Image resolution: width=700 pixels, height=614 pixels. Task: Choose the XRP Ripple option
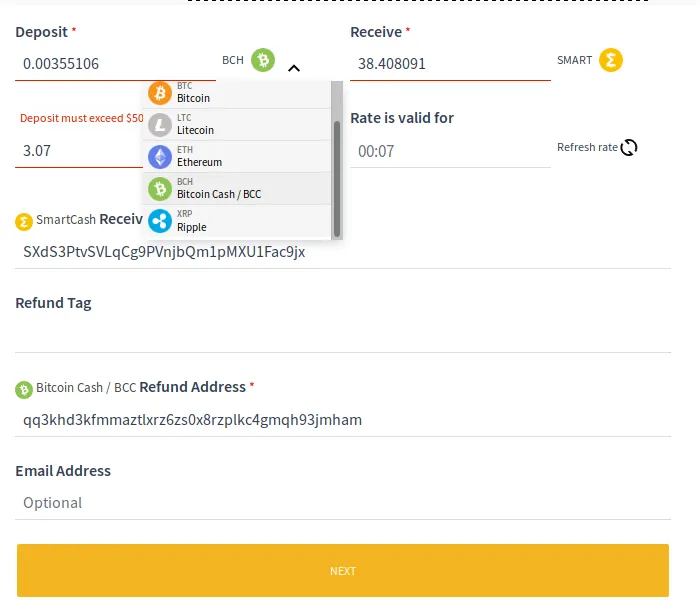point(237,221)
